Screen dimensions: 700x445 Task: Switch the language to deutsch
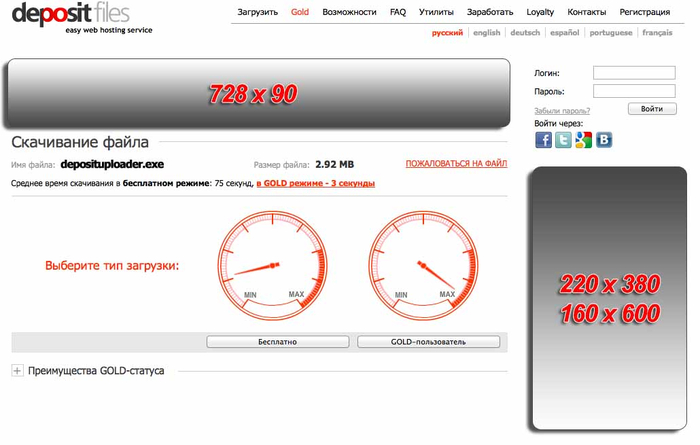point(525,33)
